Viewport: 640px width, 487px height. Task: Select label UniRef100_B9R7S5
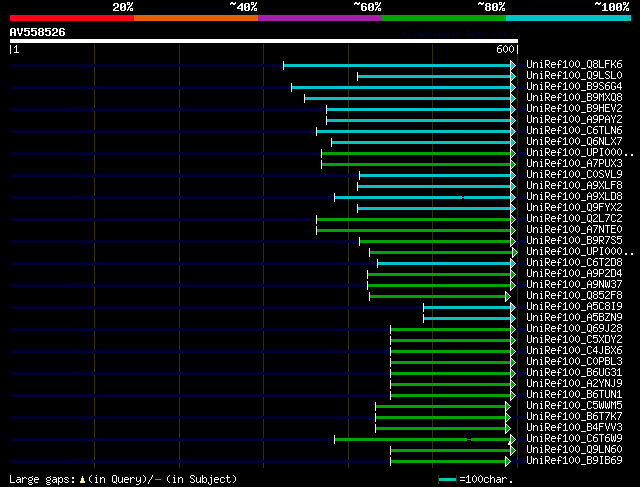[x=574, y=240]
